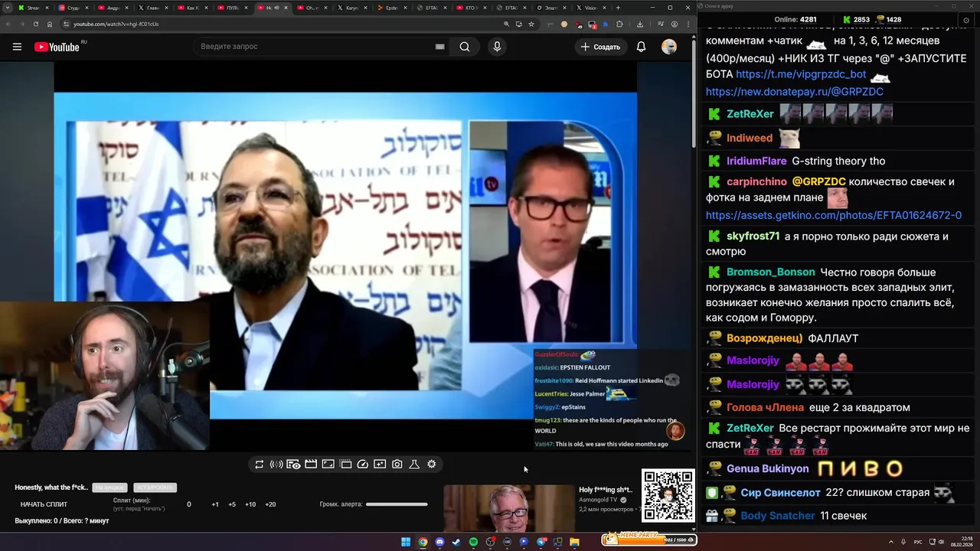Toggle the loop (repeat arrows) icon under the video

coord(260,465)
